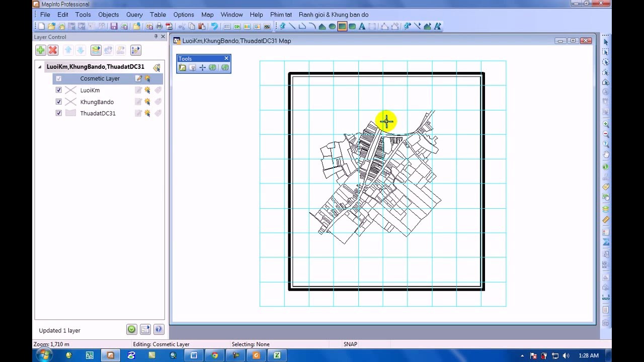Select the Line drawing tool
Screen dimensions: 644x362
[x=292, y=26]
